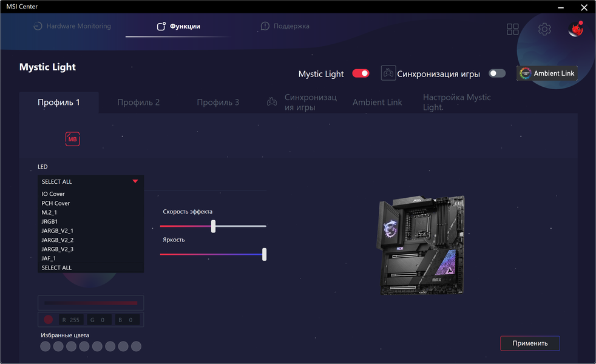Click the Скорость эффекта slider handle

point(213,226)
